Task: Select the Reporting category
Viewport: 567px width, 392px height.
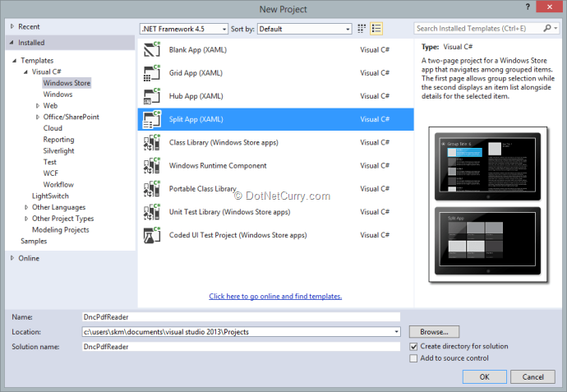Action: pos(58,140)
